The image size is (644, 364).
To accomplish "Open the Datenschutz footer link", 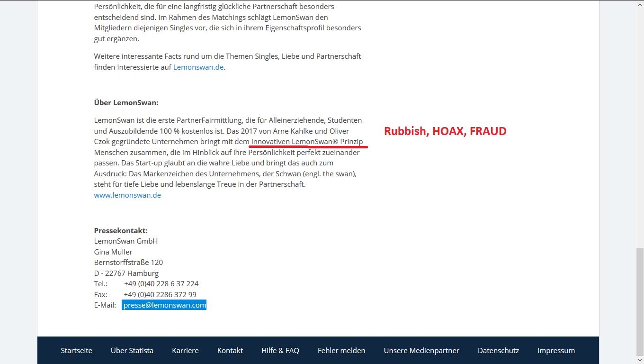I will [x=498, y=351].
